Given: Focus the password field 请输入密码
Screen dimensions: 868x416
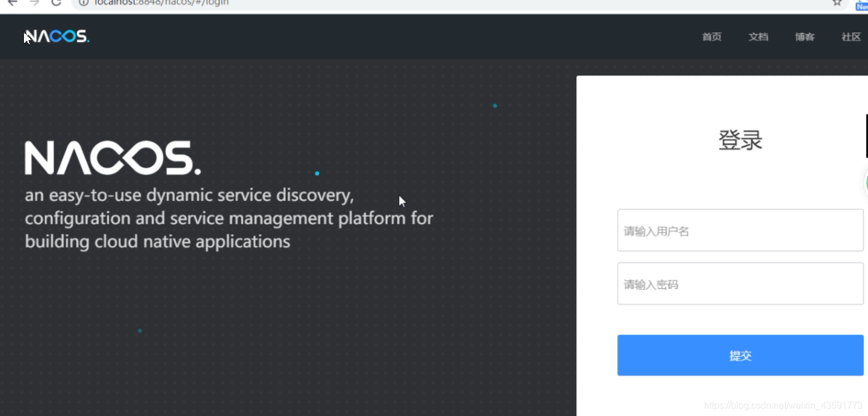Looking at the screenshot, I should pyautogui.click(x=740, y=284).
